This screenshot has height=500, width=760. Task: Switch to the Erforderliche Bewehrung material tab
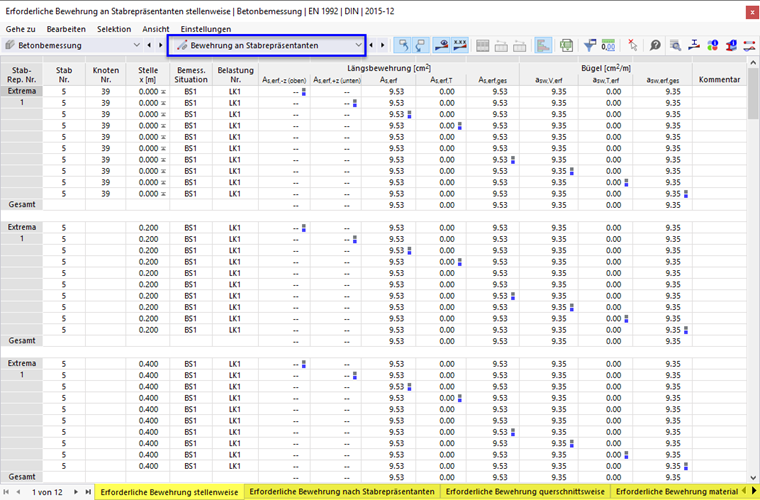click(x=677, y=492)
